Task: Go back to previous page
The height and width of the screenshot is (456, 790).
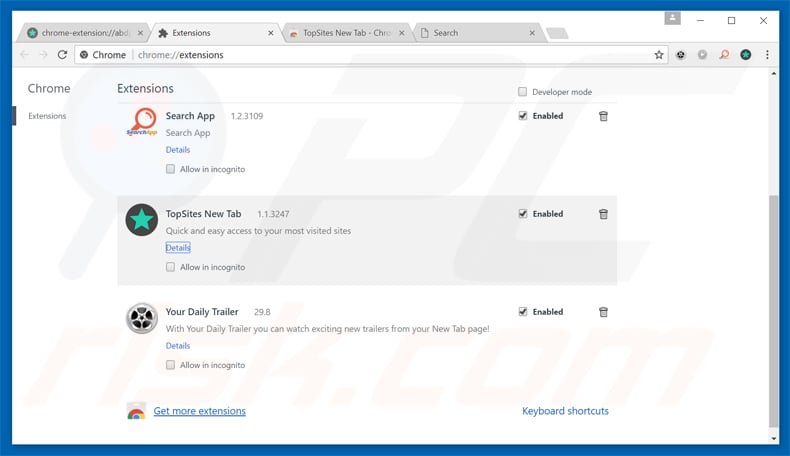Action: [24, 55]
